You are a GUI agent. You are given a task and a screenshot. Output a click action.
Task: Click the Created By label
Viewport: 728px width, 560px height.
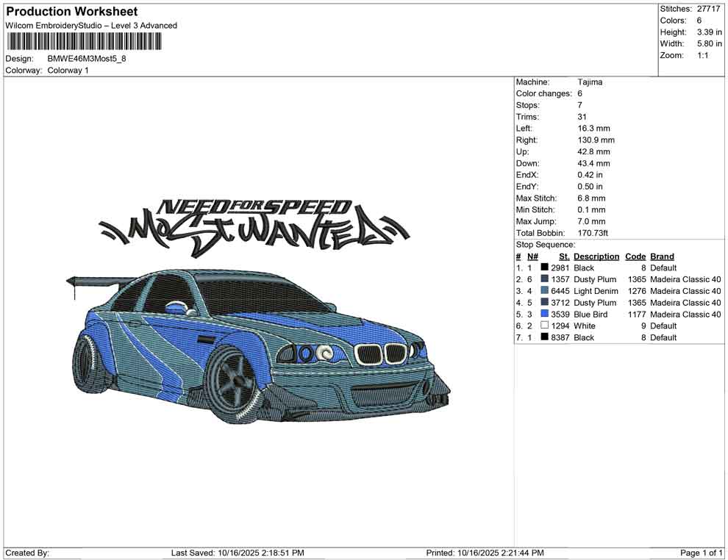coord(27,553)
